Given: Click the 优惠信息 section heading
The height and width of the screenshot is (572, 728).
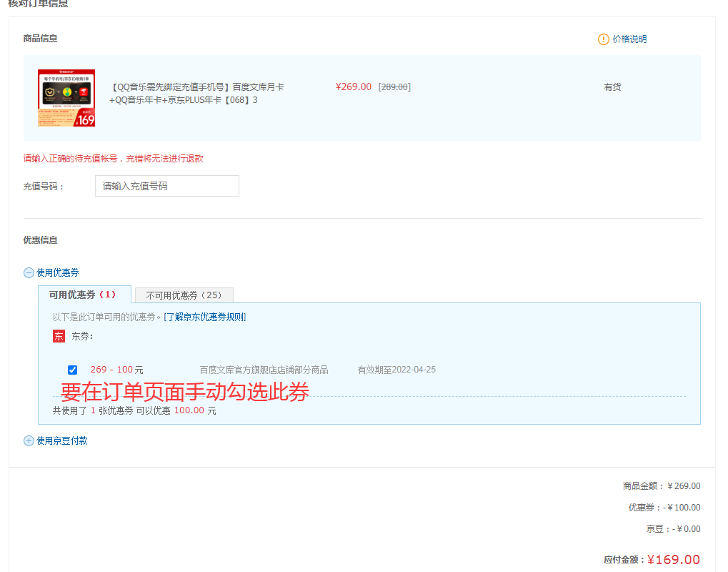Looking at the screenshot, I should (x=41, y=240).
